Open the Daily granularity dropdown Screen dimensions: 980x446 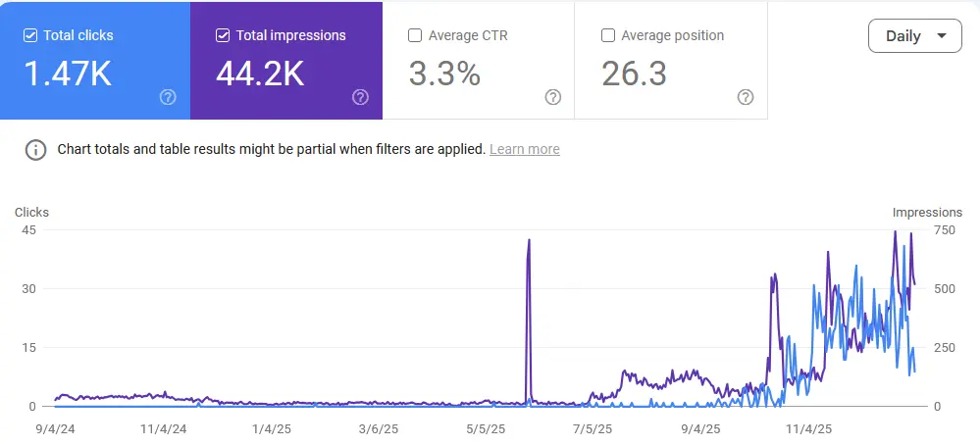tap(915, 35)
